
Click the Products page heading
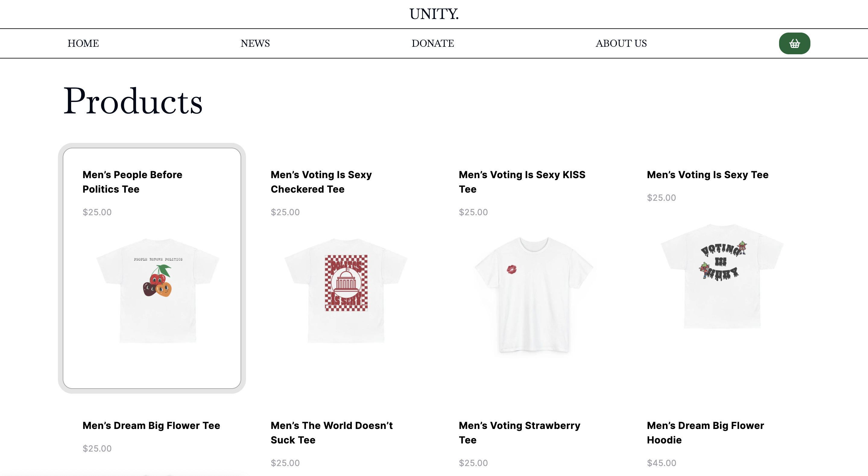[133, 101]
